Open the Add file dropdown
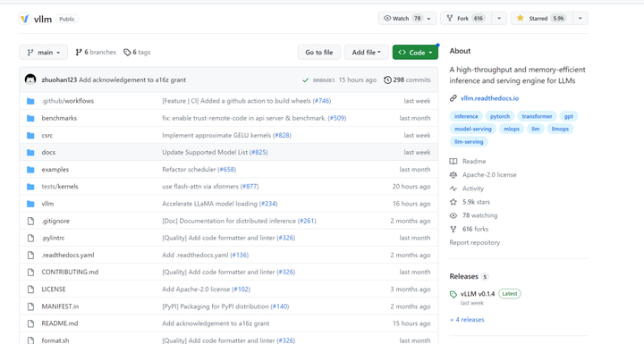644x344 pixels. (367, 52)
